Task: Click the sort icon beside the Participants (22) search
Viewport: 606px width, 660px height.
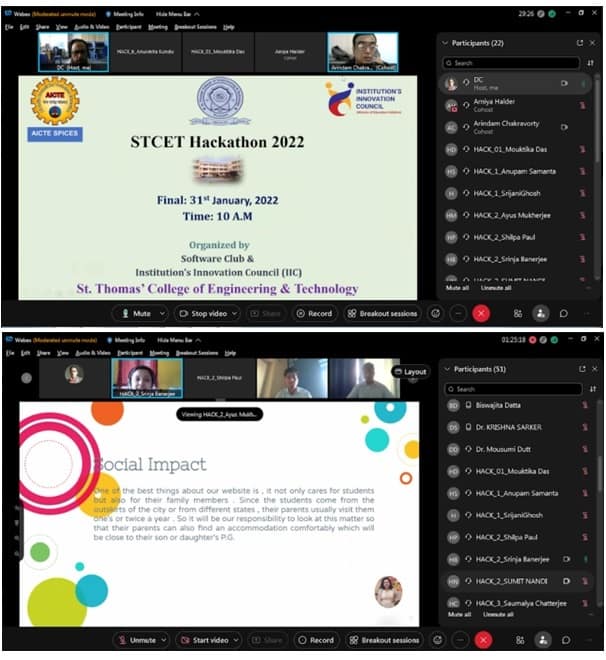Action: [x=590, y=63]
